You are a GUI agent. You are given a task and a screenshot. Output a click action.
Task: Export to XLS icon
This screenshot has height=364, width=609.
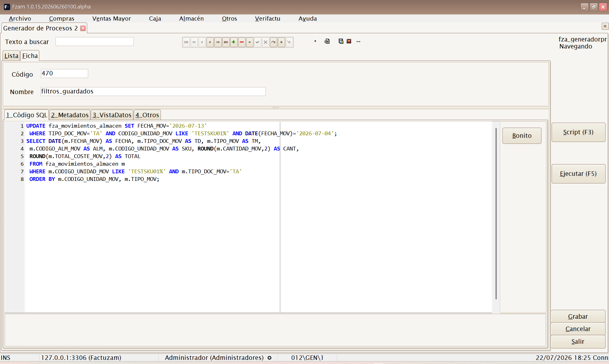(327, 42)
